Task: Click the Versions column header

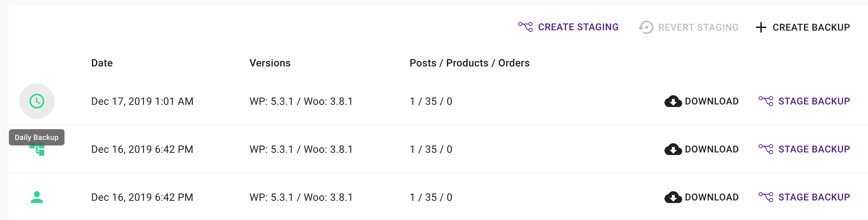Action: point(270,63)
